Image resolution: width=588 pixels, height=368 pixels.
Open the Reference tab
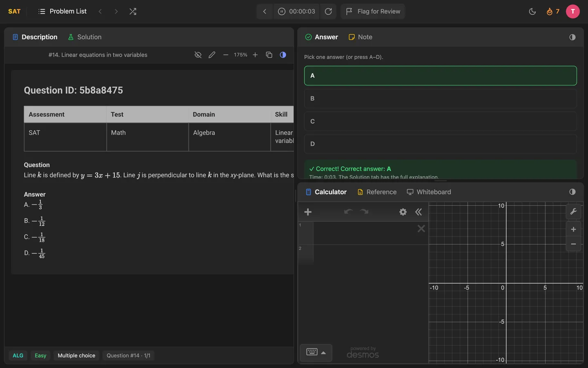[377, 192]
